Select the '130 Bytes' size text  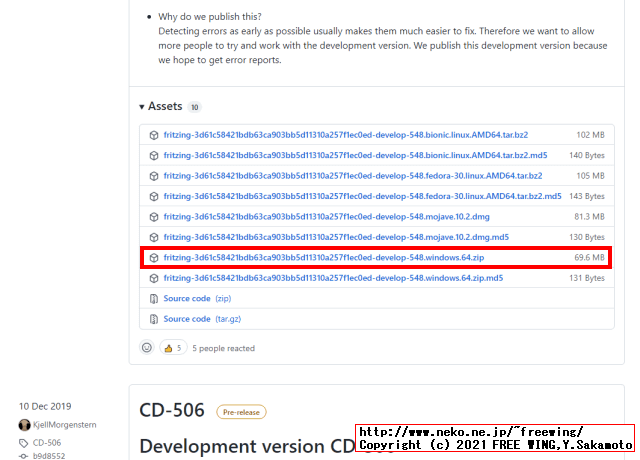tap(587, 237)
